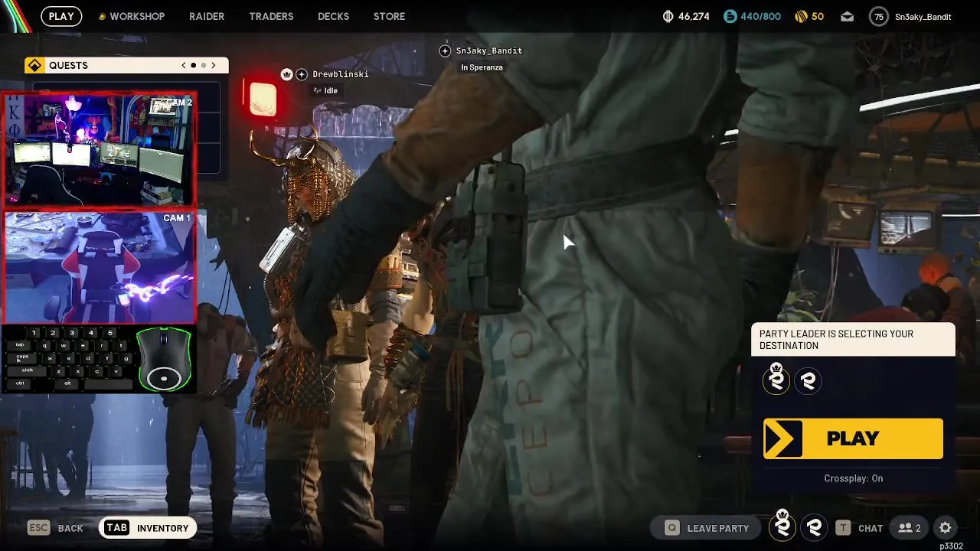Click the second avatar left of the Chat key
Image resolution: width=980 pixels, height=551 pixels.
(815, 527)
